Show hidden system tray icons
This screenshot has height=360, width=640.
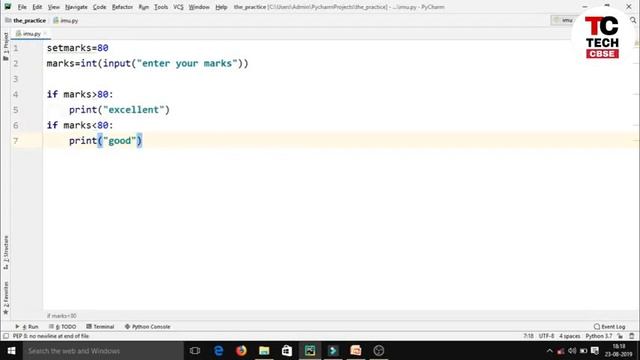pyautogui.click(x=549, y=351)
